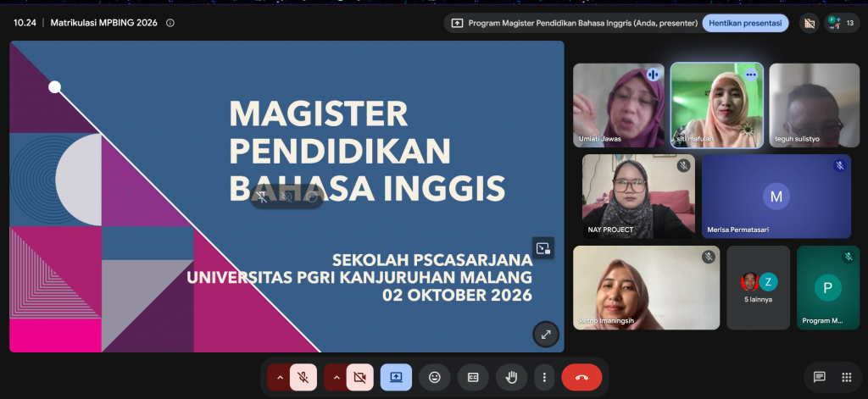Click meeting title Matrikulasi MPBING 2026
868x399 pixels.
coord(104,23)
